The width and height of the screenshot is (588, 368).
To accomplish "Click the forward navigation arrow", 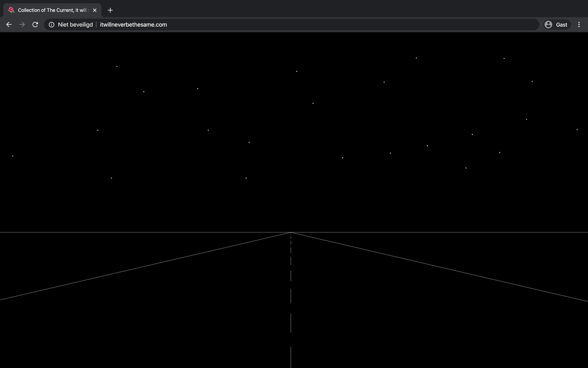I will pos(22,24).
